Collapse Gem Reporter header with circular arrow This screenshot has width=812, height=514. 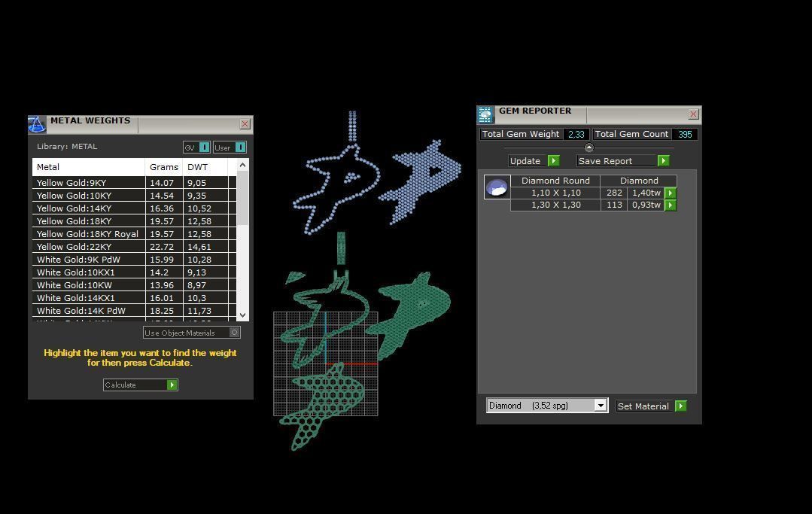click(588, 148)
